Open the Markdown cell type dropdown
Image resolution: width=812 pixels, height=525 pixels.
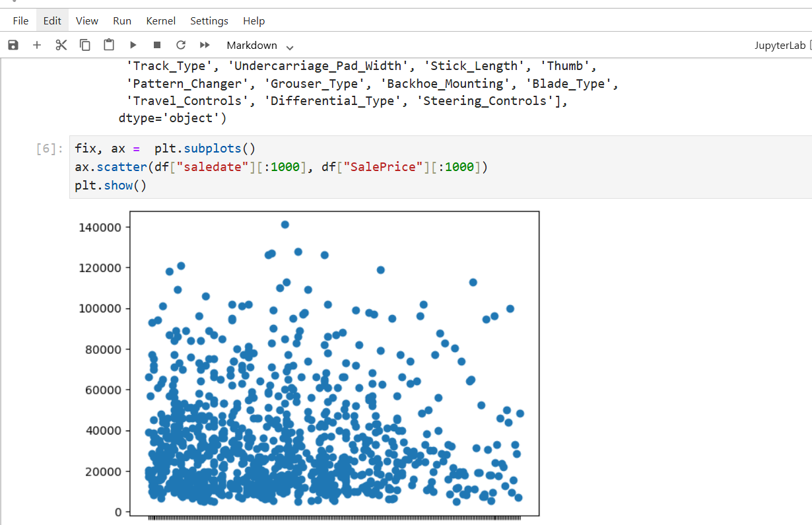[x=260, y=46]
